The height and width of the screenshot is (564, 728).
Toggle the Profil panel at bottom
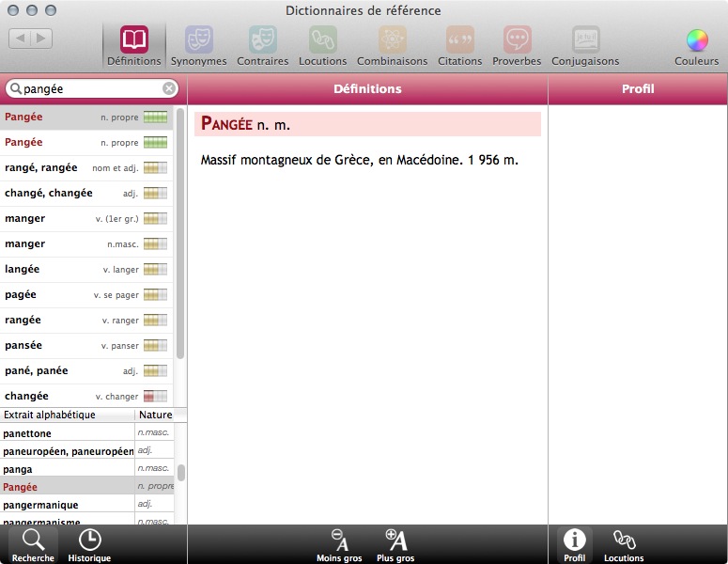(574, 544)
